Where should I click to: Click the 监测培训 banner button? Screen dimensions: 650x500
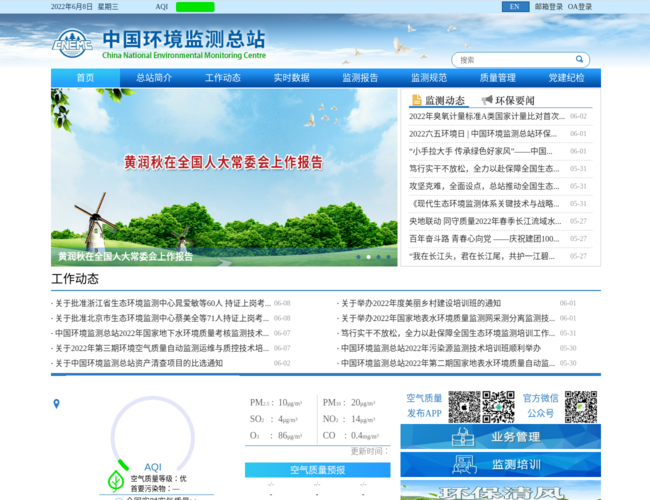coord(500,464)
